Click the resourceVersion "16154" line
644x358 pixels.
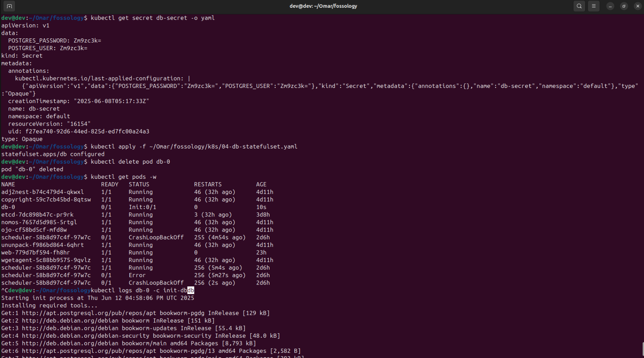click(49, 124)
